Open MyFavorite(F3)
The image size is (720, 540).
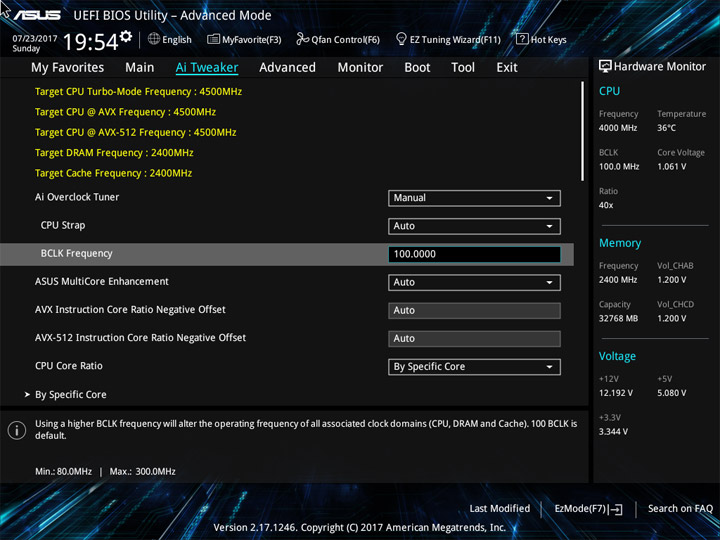click(244, 39)
